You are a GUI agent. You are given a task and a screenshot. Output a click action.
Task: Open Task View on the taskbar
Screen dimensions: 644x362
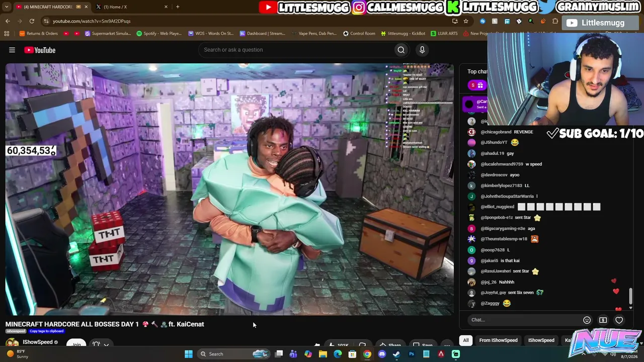point(279,354)
